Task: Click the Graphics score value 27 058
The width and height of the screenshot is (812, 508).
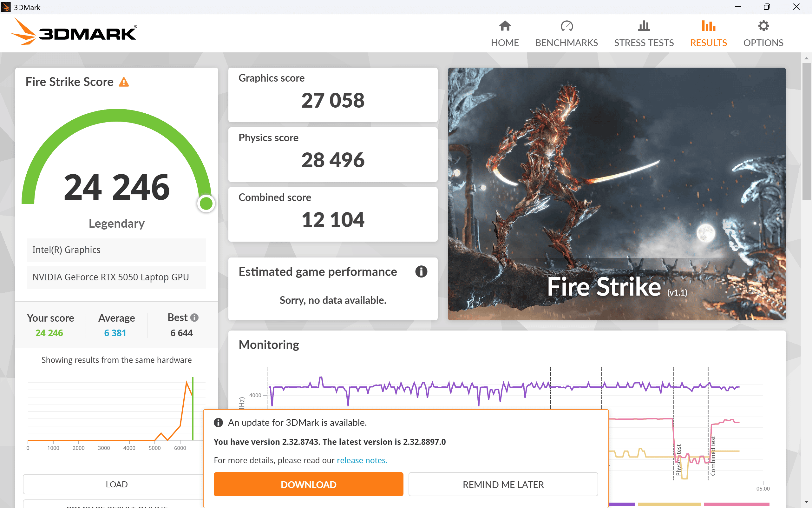Action: [333, 100]
